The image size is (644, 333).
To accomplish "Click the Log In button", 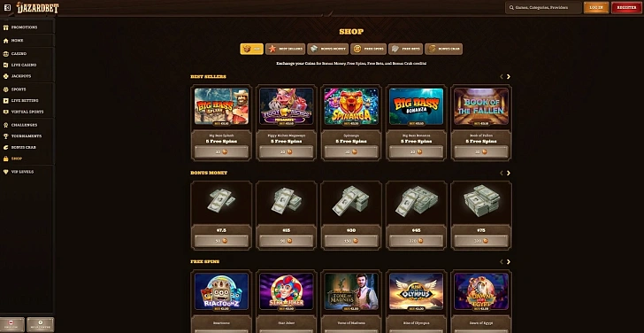I will click(x=596, y=7).
